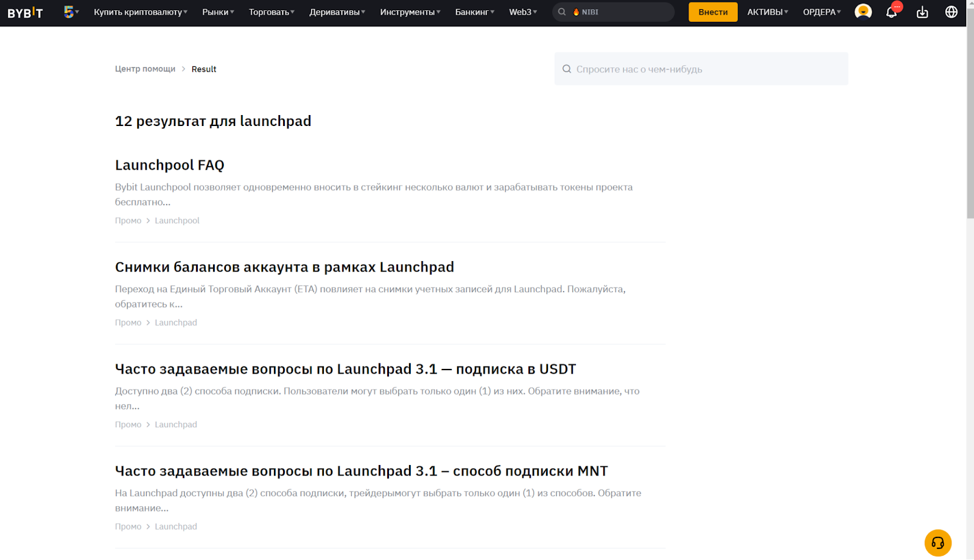Click Промо category under Снимки балансов
Screen dimensions: 974x560
128,322
